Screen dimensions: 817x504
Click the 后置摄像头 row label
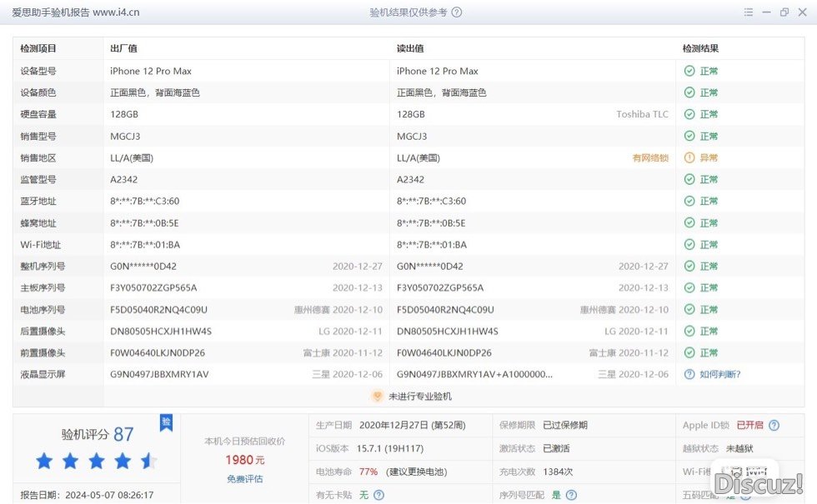tap(43, 332)
